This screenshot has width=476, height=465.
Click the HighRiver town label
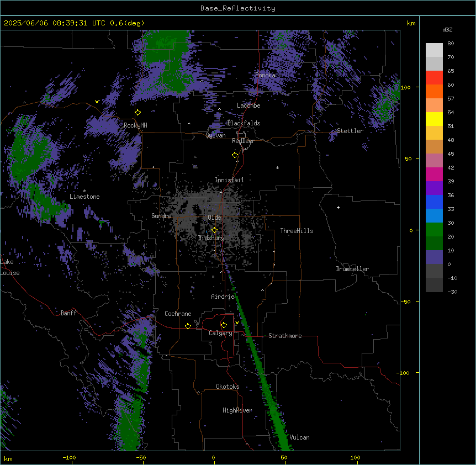coord(237,410)
